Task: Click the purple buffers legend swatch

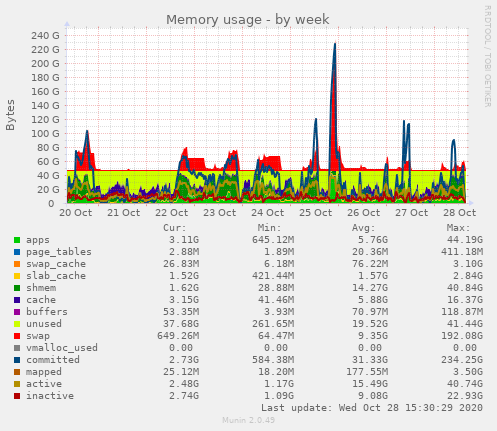Action: coord(17,312)
